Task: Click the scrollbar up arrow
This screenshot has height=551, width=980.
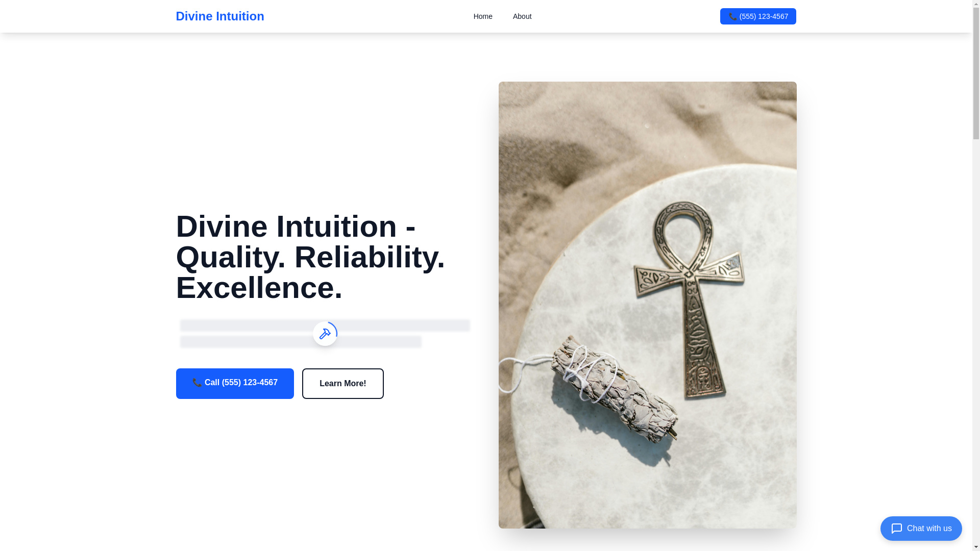Action: 976,4
